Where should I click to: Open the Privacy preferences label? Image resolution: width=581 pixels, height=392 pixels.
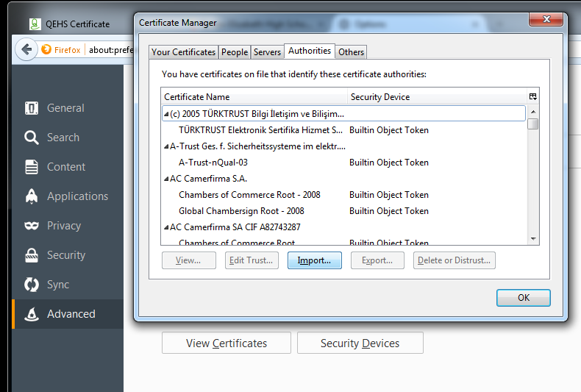point(64,226)
